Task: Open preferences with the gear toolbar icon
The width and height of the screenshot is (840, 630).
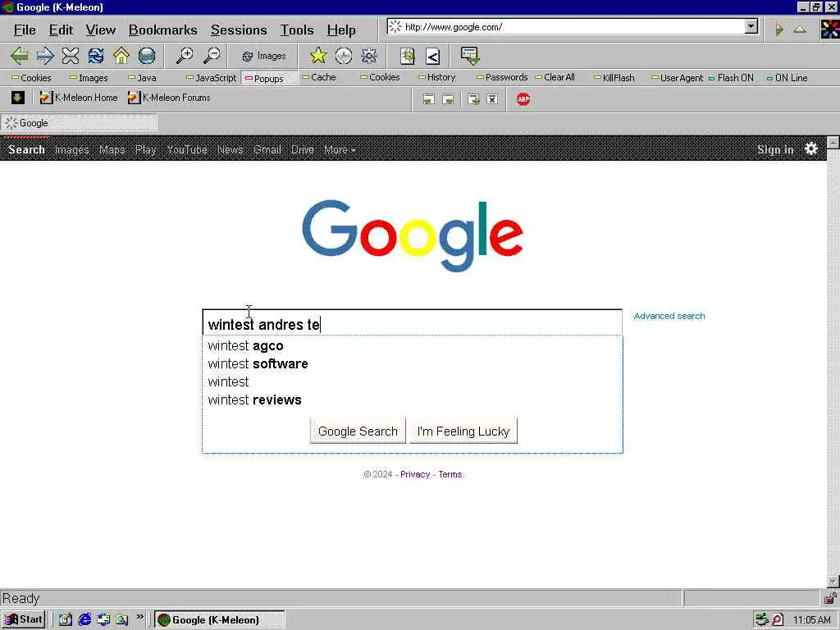Action: click(369, 56)
